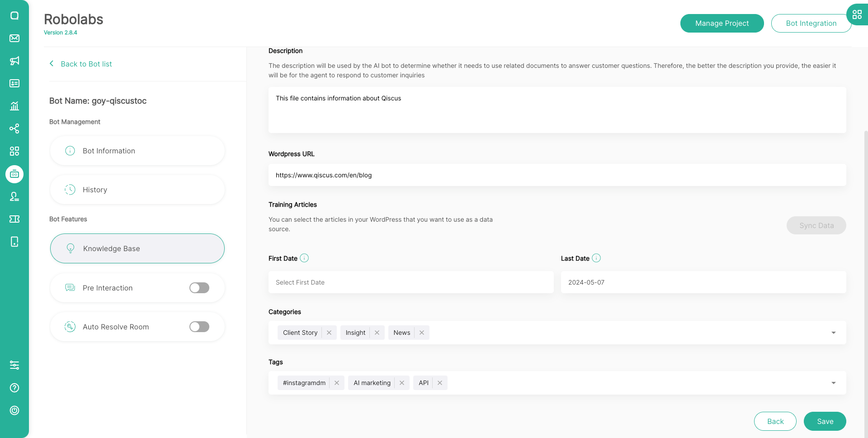Enable the Pre Interaction toggle
The image size is (868, 438).
pyautogui.click(x=199, y=288)
